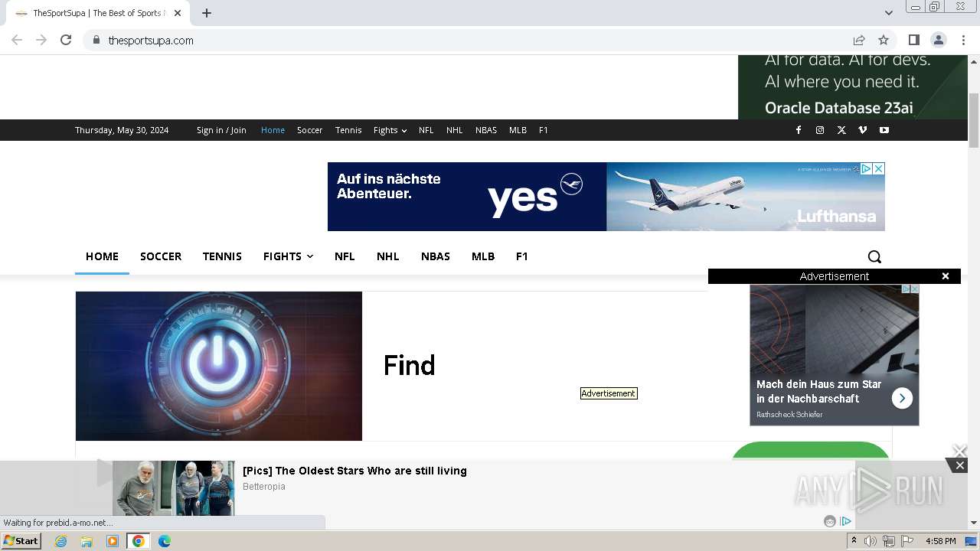The width and height of the screenshot is (980, 551).
Task: Launch Microsoft Edge from taskbar
Action: coord(165,541)
